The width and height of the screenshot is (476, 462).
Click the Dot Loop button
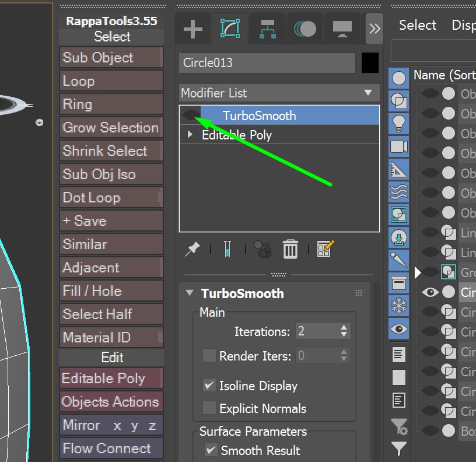click(111, 198)
